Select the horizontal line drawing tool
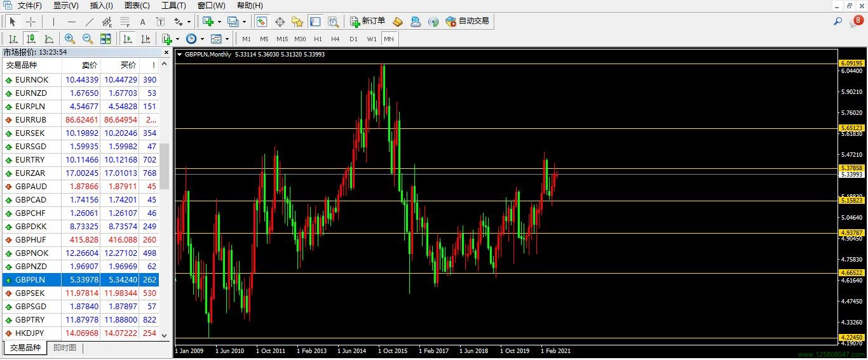The width and height of the screenshot is (868, 360). click(x=72, y=22)
